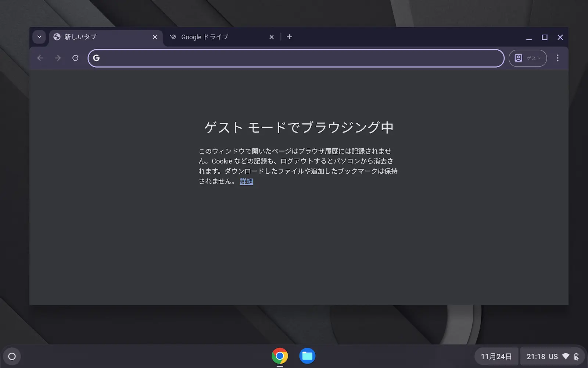
Task: Click the battery status icon
Action: coord(576,356)
